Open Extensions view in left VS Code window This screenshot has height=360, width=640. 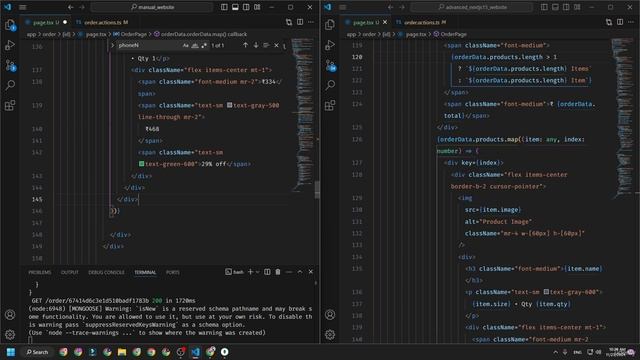pos(10,105)
